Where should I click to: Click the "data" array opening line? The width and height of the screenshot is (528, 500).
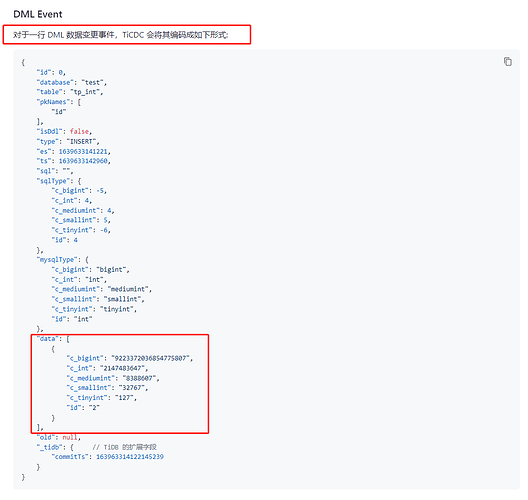(x=53, y=339)
